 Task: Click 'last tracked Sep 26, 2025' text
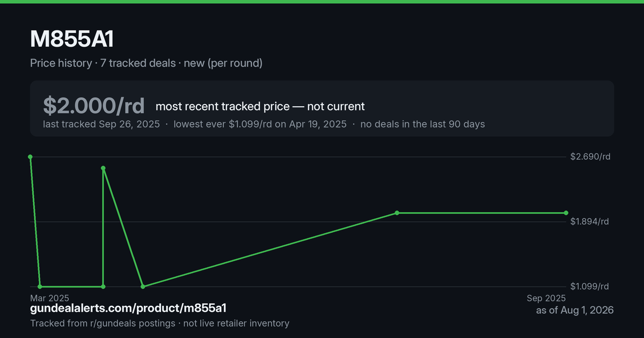click(101, 124)
